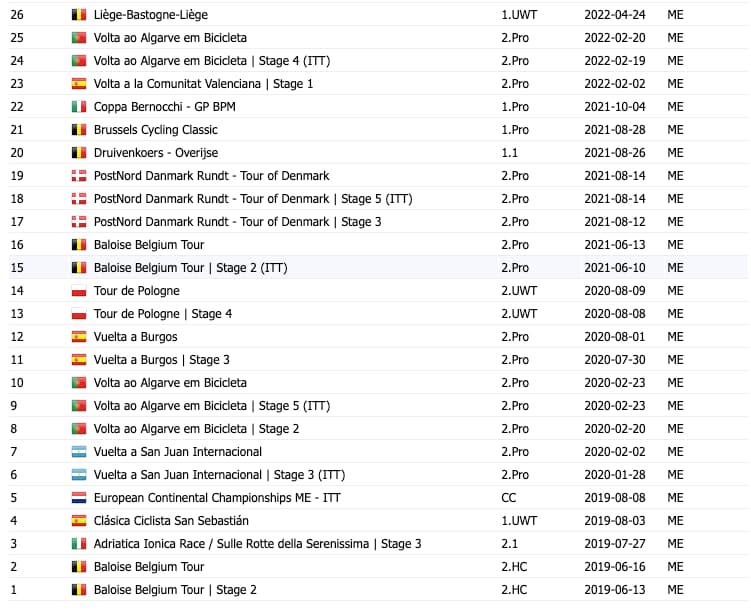The height and width of the screenshot is (615, 751).
Task: Click the Italian flag next to Coppa Bernocchi
Action: click(x=79, y=107)
